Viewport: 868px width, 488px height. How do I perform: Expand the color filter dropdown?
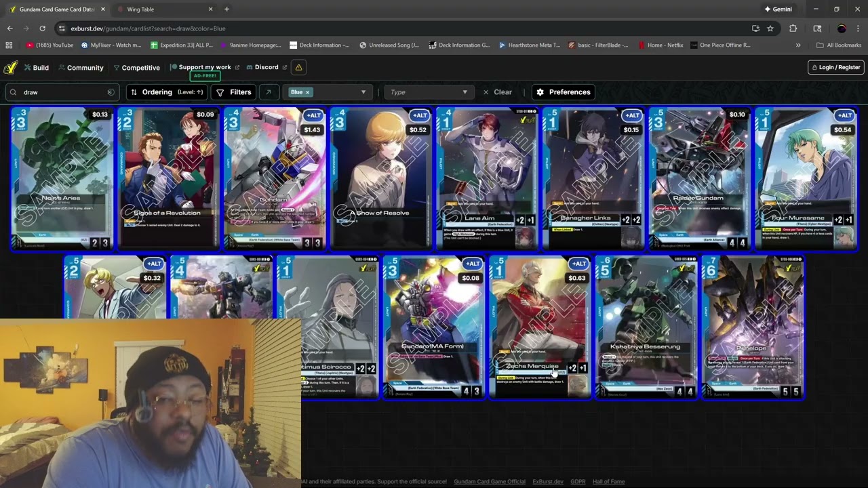[x=363, y=92]
